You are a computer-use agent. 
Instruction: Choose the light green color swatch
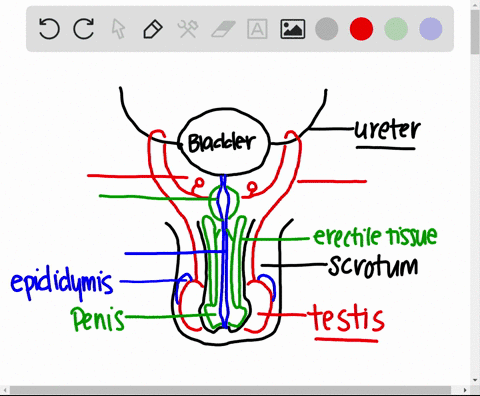[x=396, y=29]
